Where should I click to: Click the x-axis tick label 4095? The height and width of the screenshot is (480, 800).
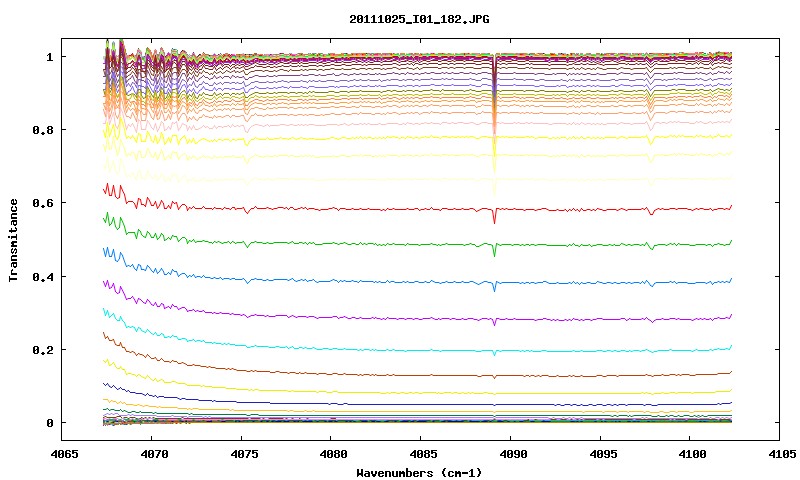pyautogui.click(x=603, y=454)
